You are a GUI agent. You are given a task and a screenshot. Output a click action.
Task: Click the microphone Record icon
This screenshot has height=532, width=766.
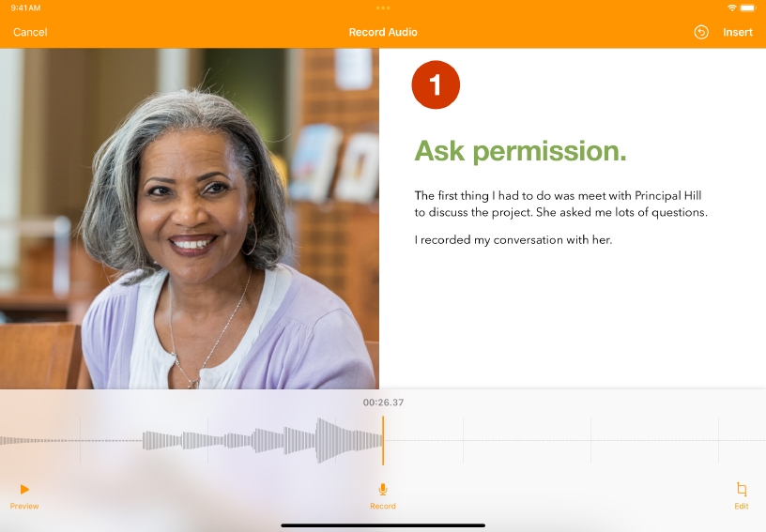click(383, 490)
